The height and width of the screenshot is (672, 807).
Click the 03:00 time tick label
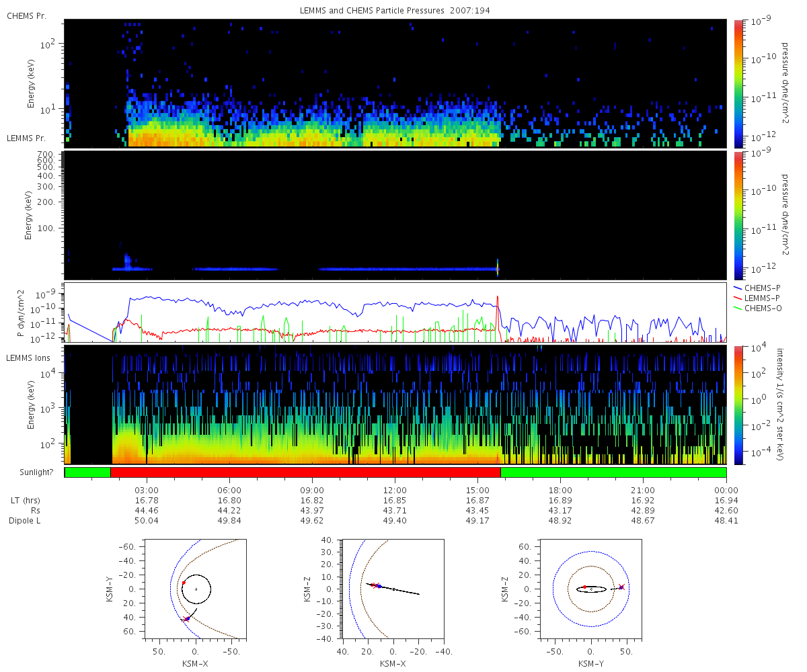[x=147, y=490]
